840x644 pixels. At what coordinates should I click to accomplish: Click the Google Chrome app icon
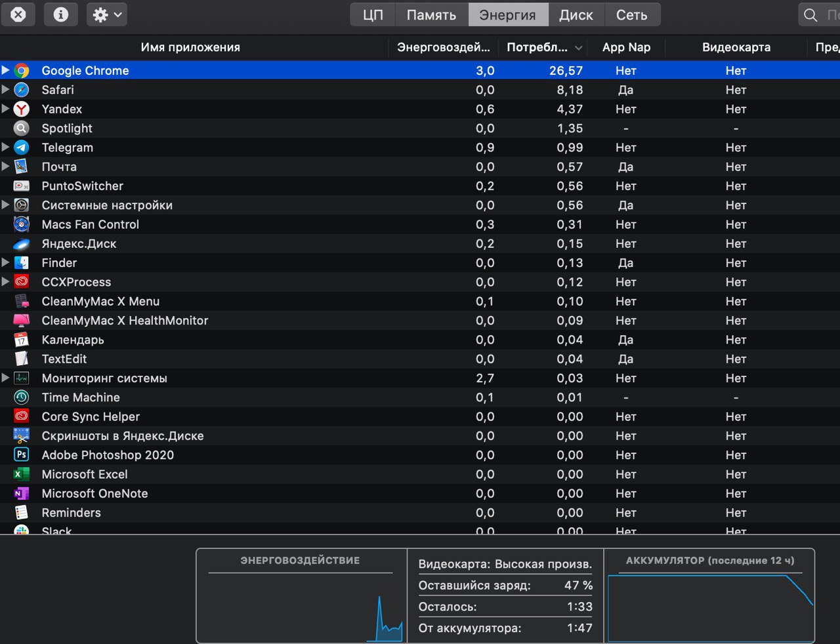tap(22, 71)
